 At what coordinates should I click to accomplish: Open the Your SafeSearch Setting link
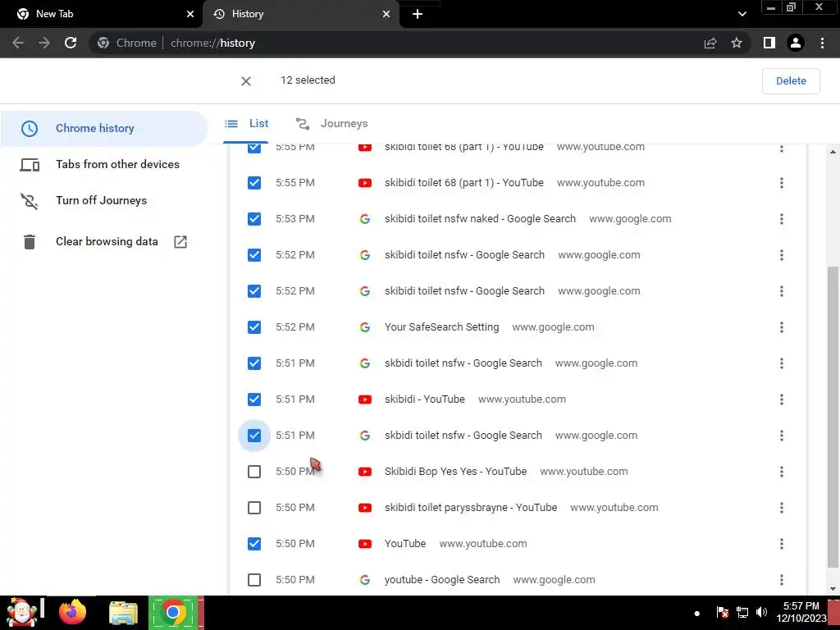[x=441, y=326]
